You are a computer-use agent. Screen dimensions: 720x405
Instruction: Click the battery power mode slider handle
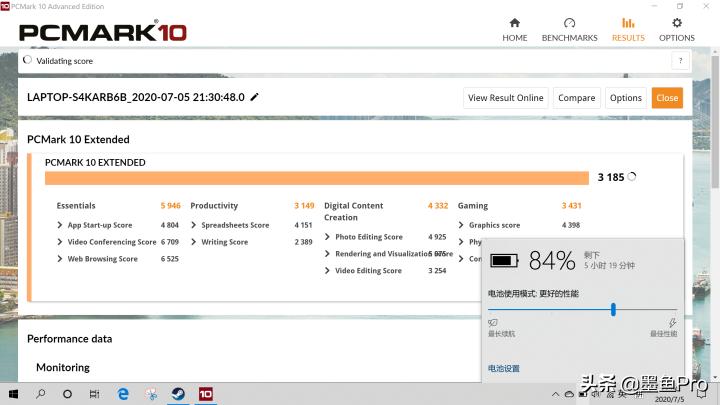click(613, 309)
